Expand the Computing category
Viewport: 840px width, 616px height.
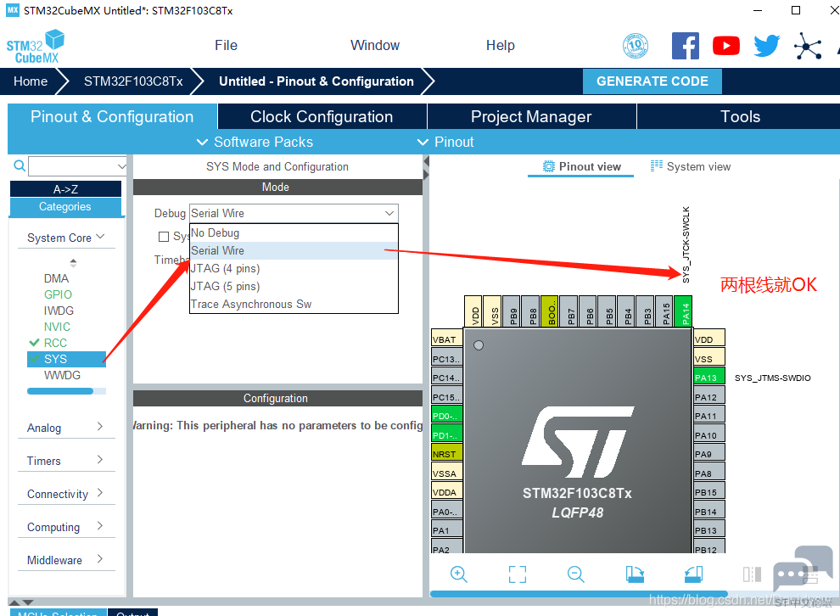click(66, 527)
